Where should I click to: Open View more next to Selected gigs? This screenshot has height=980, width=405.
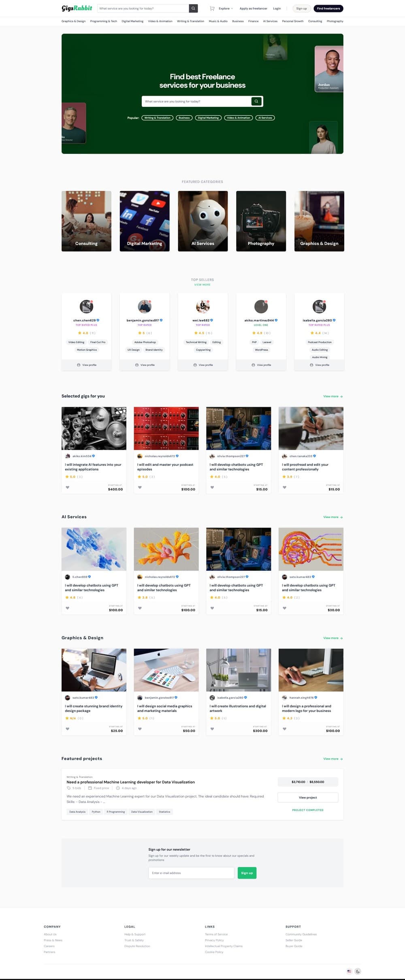click(x=333, y=396)
